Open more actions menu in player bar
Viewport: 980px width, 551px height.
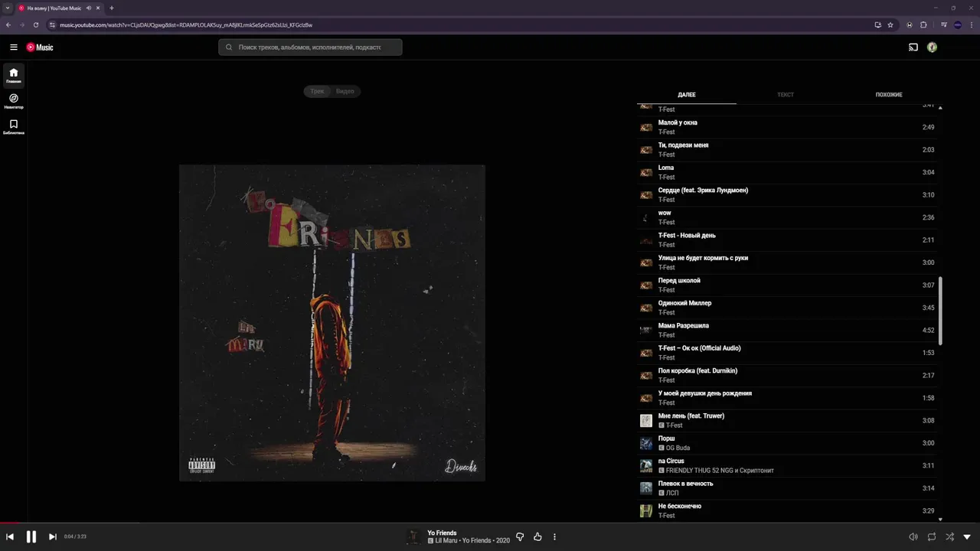554,536
